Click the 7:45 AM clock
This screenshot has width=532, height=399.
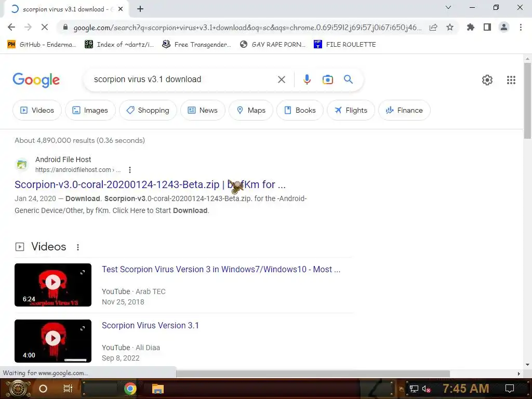pos(465,388)
